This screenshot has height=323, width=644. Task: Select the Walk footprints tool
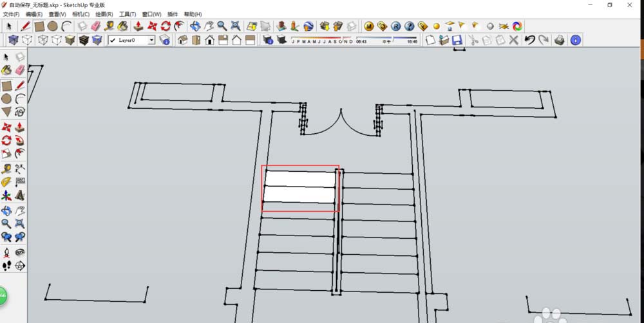(x=6, y=266)
